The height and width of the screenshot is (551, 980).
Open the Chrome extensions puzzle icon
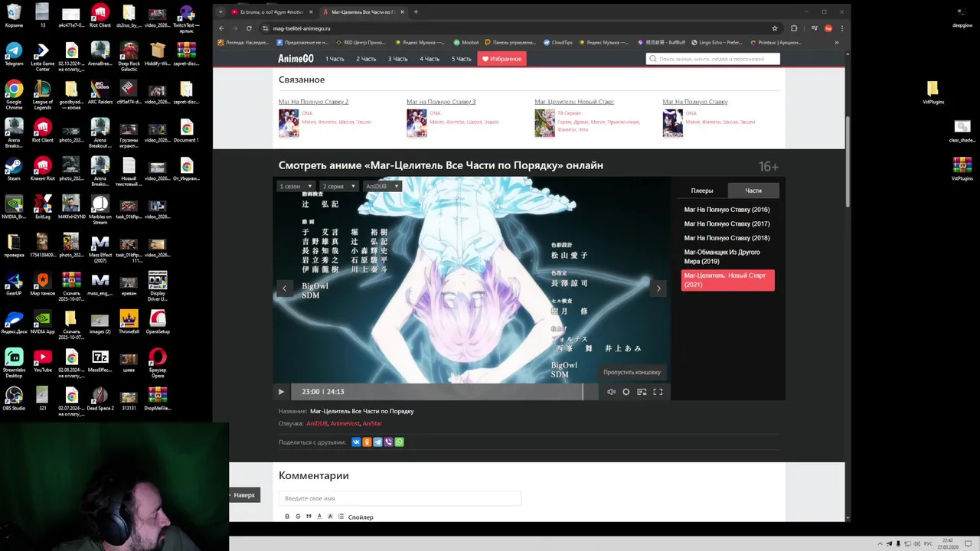[x=794, y=28]
